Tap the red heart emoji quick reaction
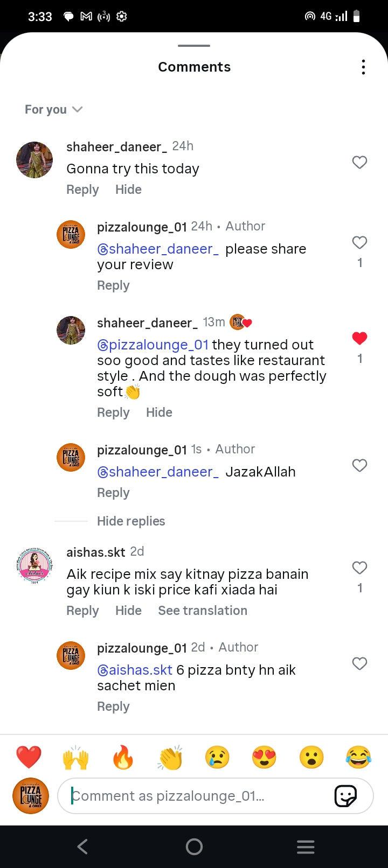The image size is (388, 868). click(x=29, y=758)
